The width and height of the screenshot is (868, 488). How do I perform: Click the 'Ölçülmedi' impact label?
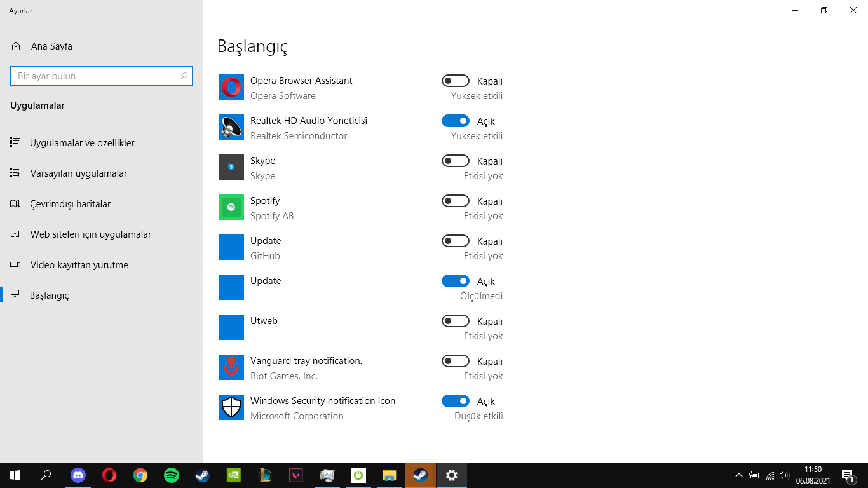pyautogui.click(x=482, y=296)
